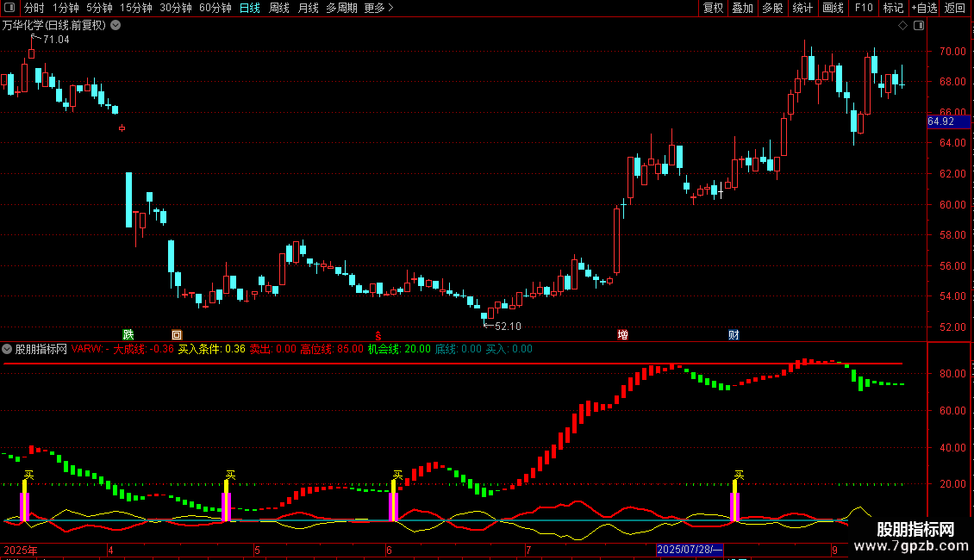Open the 画线 drawing tools
The height and width of the screenshot is (560, 974).
tap(833, 8)
